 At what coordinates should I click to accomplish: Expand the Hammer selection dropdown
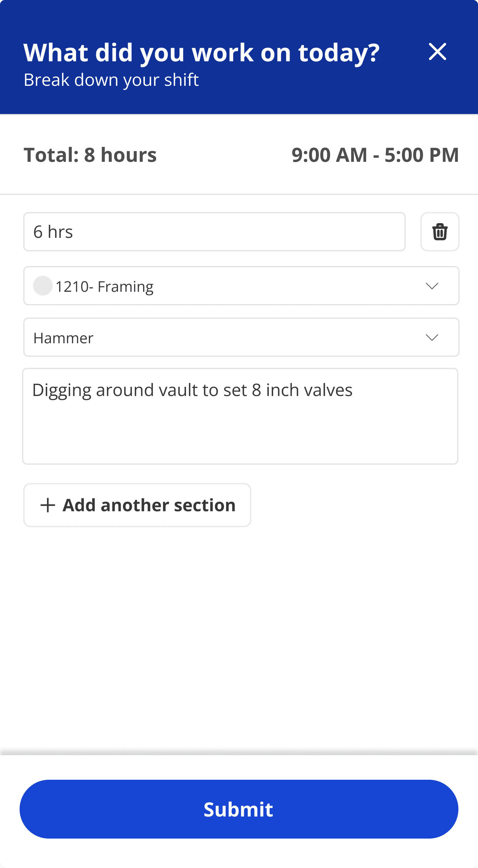pyautogui.click(x=241, y=337)
